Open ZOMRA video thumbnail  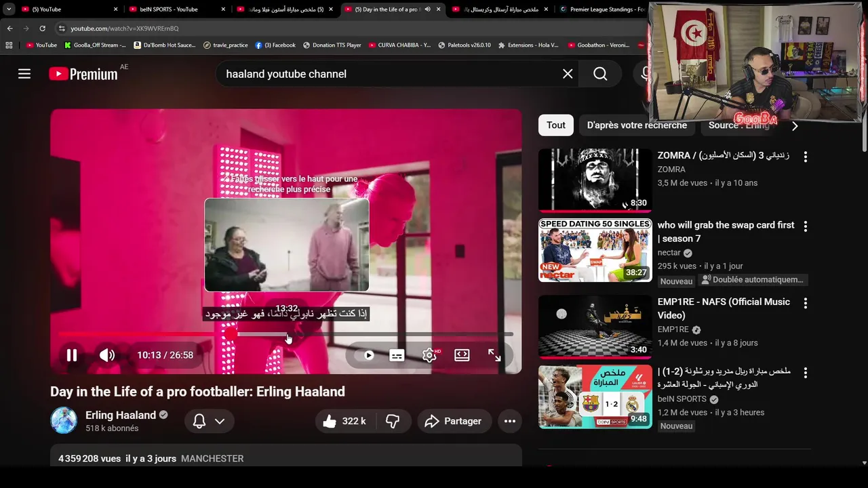(595, 180)
